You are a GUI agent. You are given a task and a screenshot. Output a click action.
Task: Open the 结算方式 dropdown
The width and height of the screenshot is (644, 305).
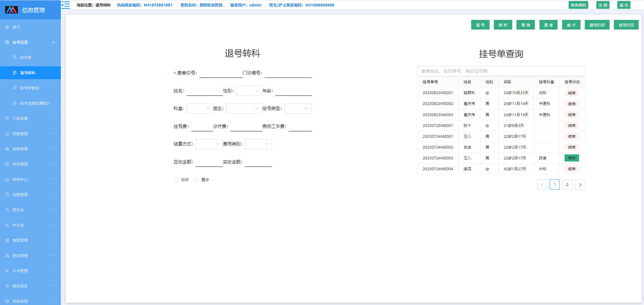(209, 144)
